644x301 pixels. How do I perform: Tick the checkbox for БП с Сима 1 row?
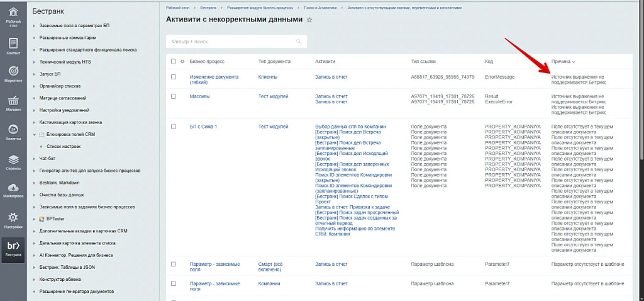[174, 127]
